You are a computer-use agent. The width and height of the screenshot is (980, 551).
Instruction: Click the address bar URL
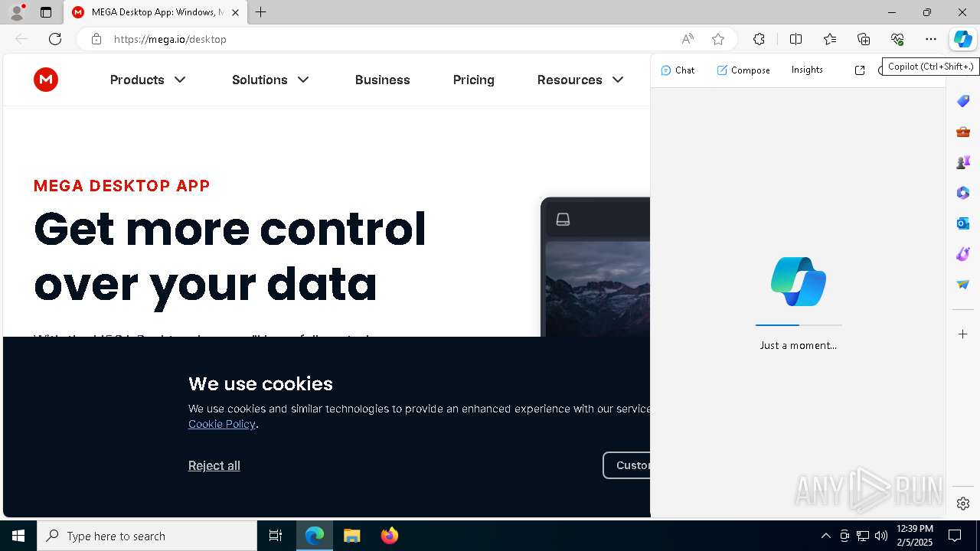[x=170, y=39]
